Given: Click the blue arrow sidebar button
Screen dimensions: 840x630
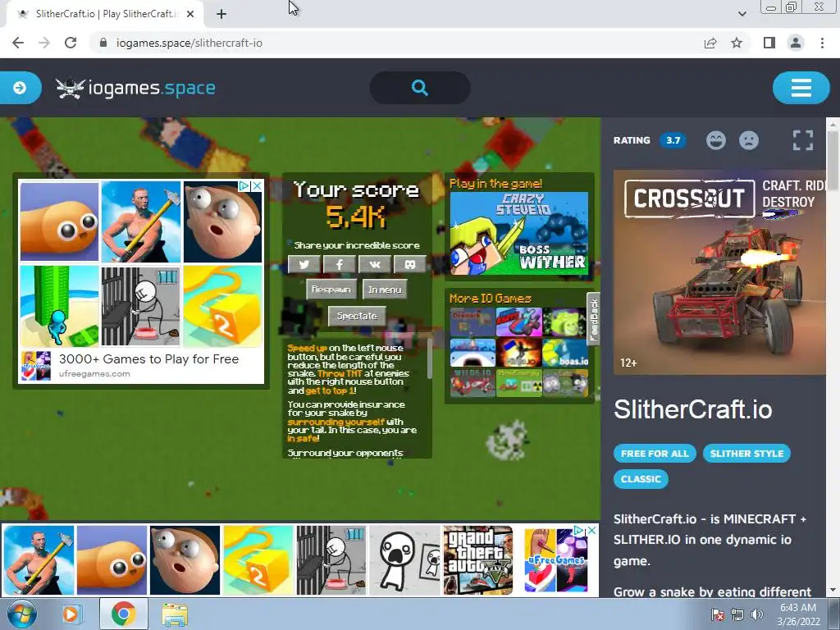Looking at the screenshot, I should [20, 87].
